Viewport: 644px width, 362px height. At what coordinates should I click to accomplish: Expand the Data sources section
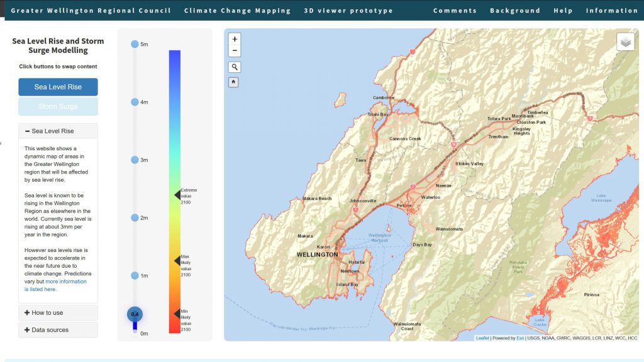coord(58,330)
